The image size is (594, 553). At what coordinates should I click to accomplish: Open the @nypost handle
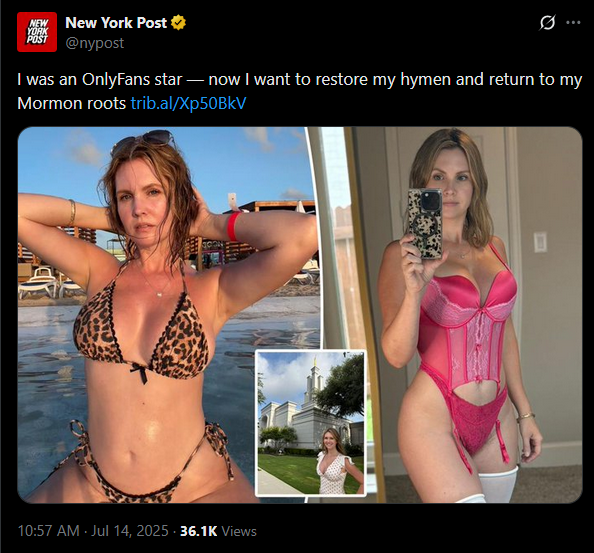(x=95, y=43)
